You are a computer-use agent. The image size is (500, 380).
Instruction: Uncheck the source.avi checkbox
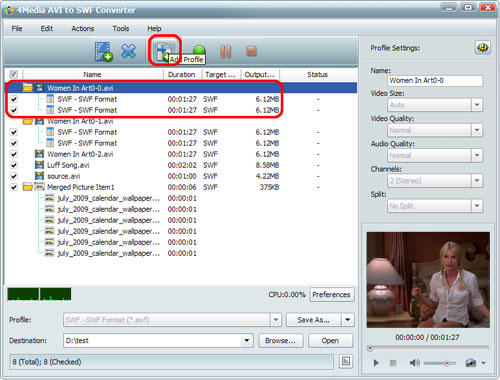(14, 176)
